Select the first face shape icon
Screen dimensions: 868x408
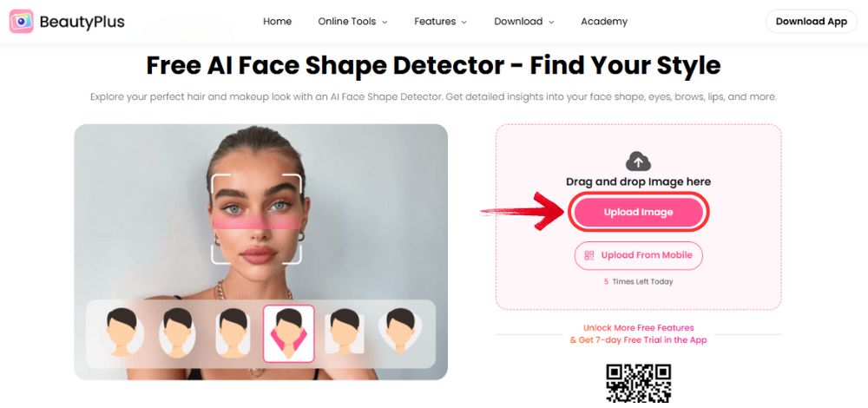click(122, 332)
